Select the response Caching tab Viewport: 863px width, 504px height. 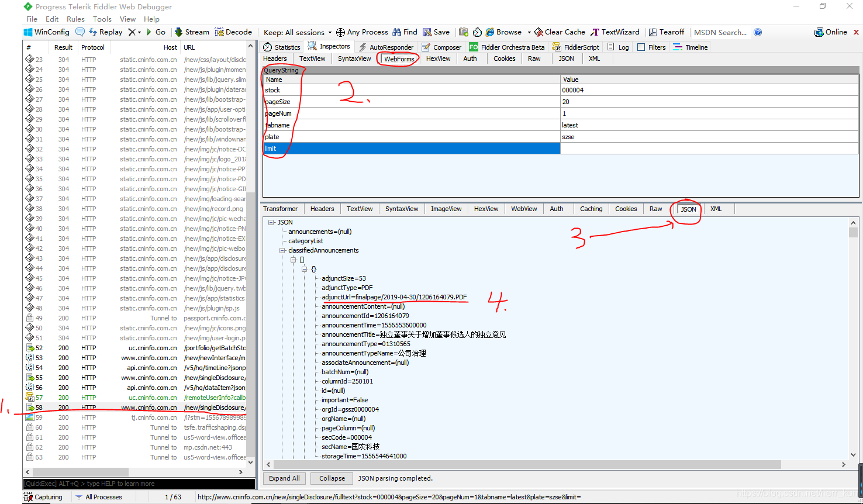(x=591, y=209)
